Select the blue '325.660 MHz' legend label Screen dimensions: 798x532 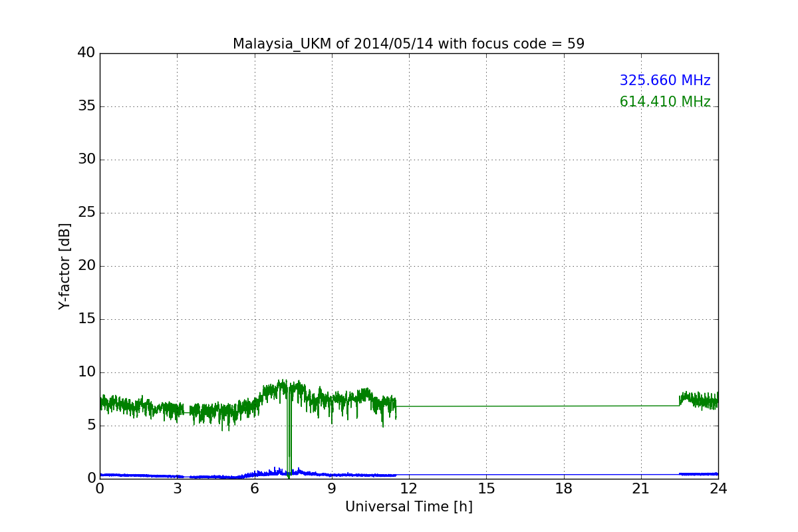(x=665, y=80)
